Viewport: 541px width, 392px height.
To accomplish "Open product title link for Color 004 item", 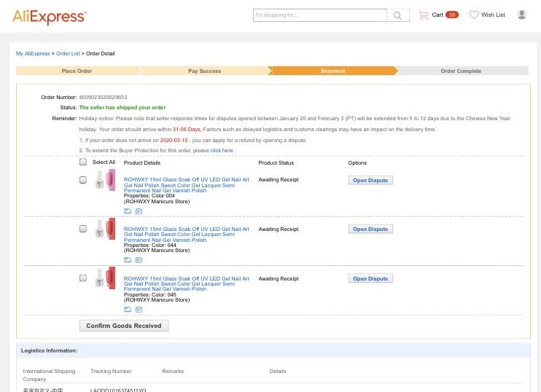I will tap(187, 185).
